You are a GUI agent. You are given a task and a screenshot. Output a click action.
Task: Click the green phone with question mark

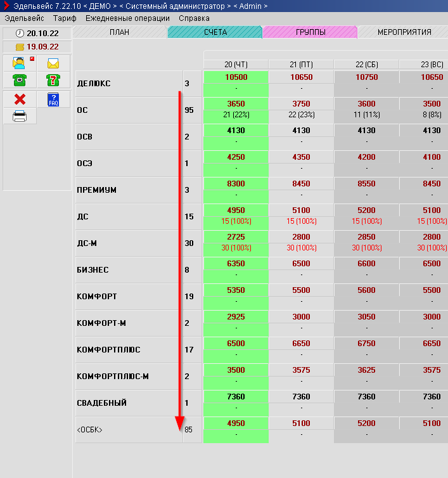(x=53, y=80)
